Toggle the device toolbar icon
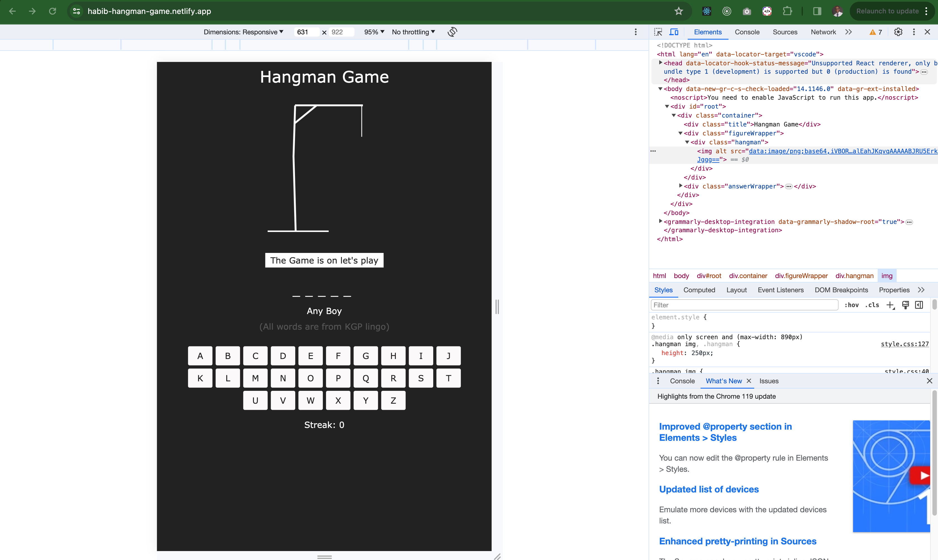The height and width of the screenshot is (560, 938). [x=674, y=32]
